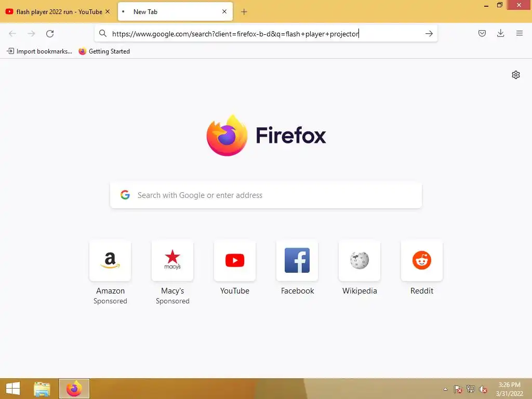Restore down the Firefox window
Viewport: 532px width, 399px height.
[x=499, y=5]
